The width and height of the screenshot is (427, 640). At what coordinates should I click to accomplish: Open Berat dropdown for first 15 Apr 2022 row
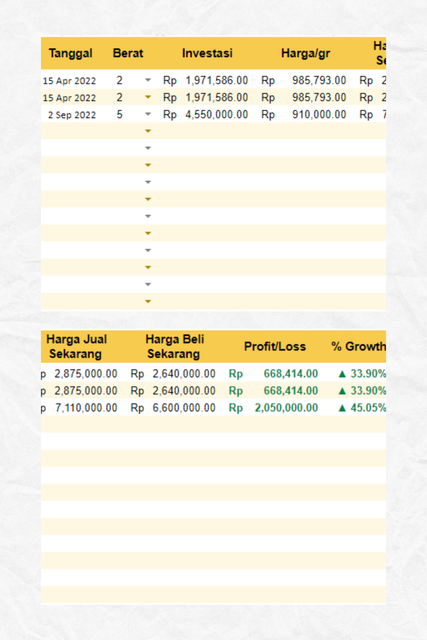(148, 80)
